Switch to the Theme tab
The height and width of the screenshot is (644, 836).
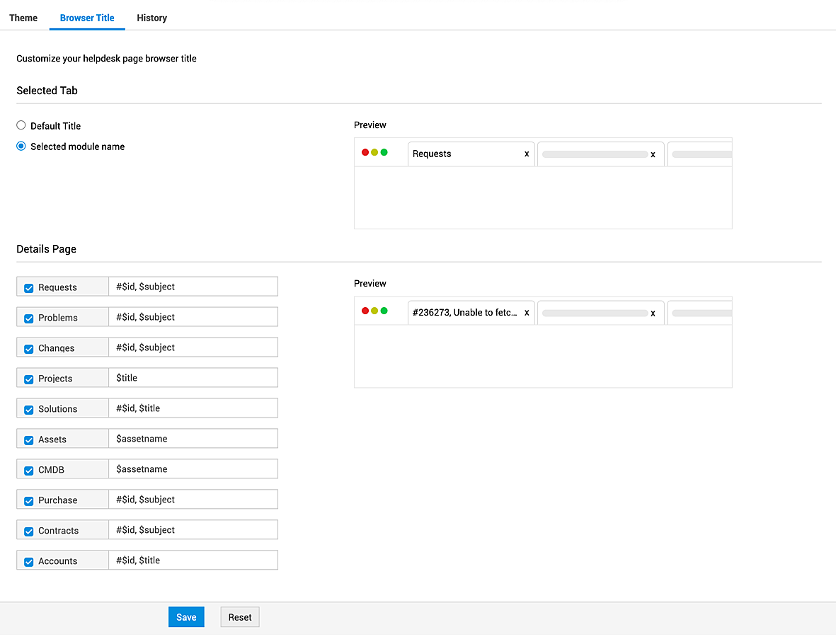(x=23, y=18)
